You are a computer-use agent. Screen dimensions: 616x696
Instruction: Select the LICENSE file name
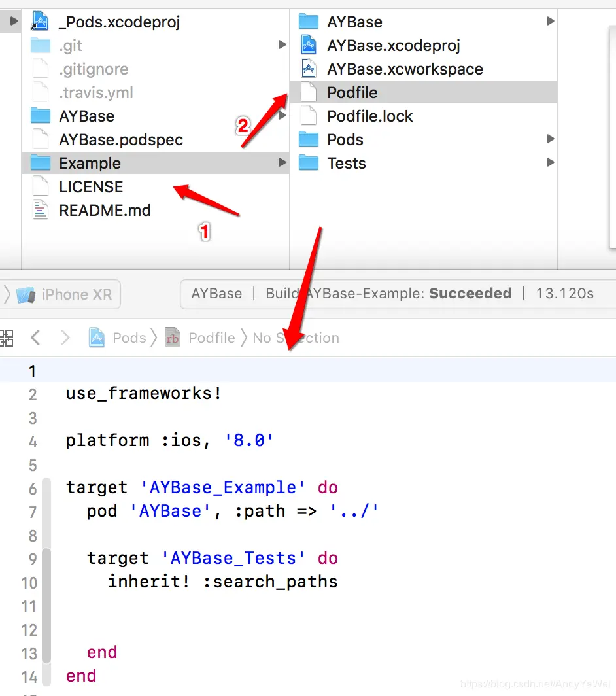pos(91,187)
